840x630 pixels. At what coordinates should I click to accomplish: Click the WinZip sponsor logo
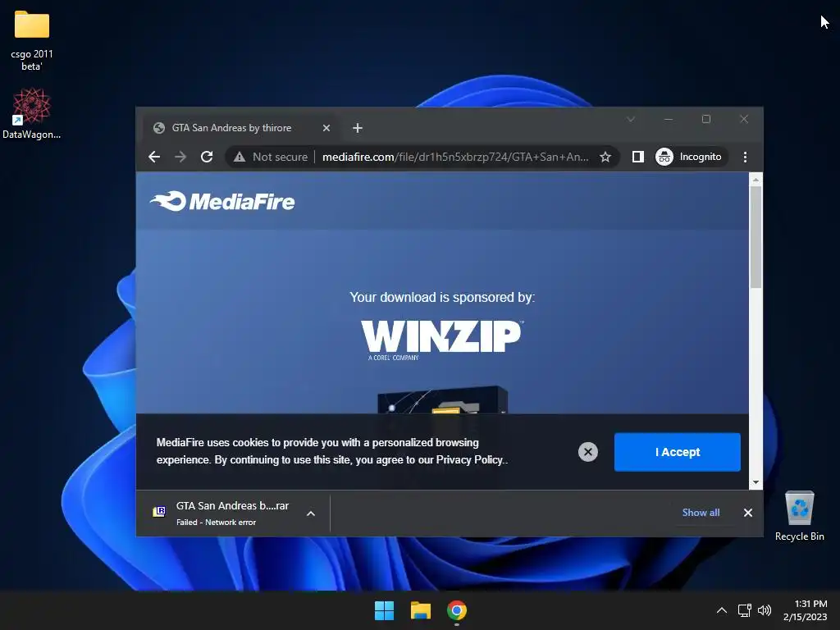pyautogui.click(x=442, y=340)
